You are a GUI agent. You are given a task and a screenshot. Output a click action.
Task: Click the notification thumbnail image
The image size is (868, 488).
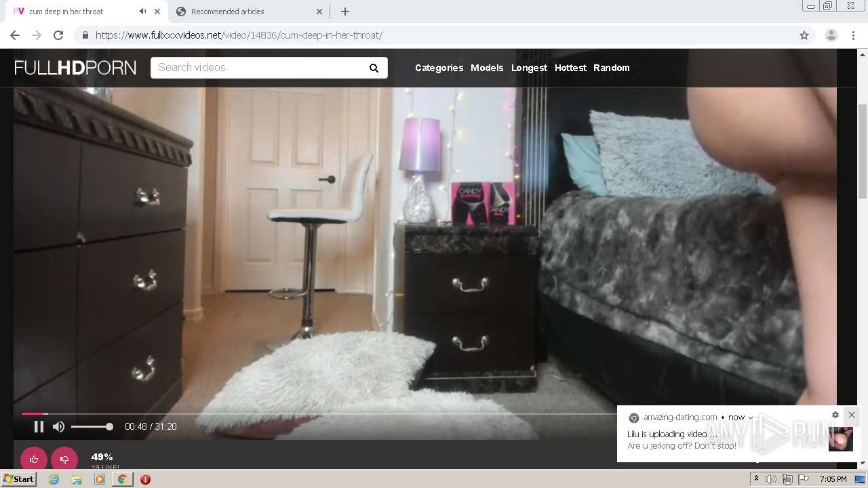[841, 439]
